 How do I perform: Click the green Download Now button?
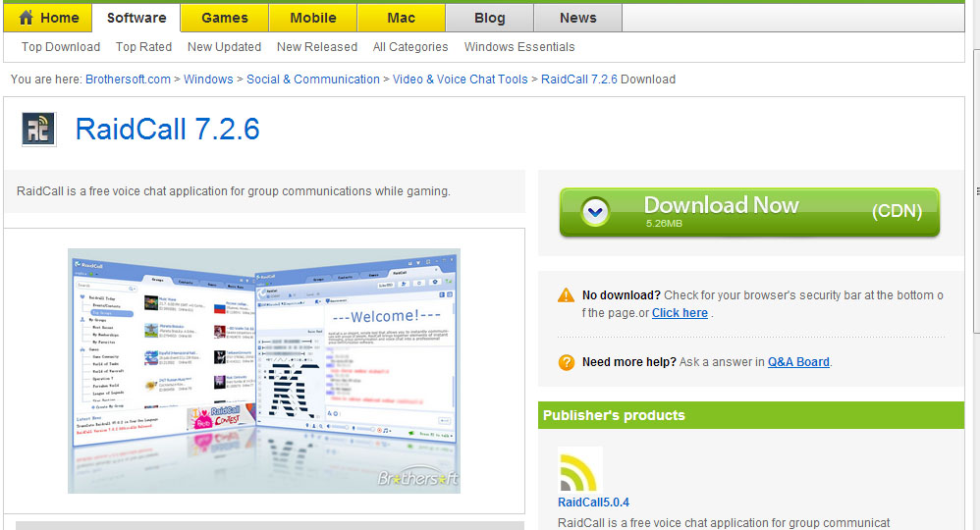(749, 213)
